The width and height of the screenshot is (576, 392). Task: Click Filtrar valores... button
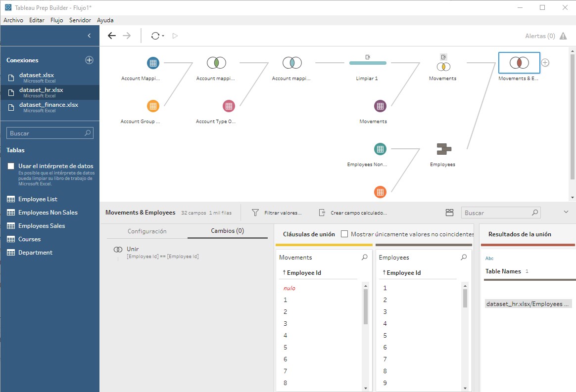277,213
